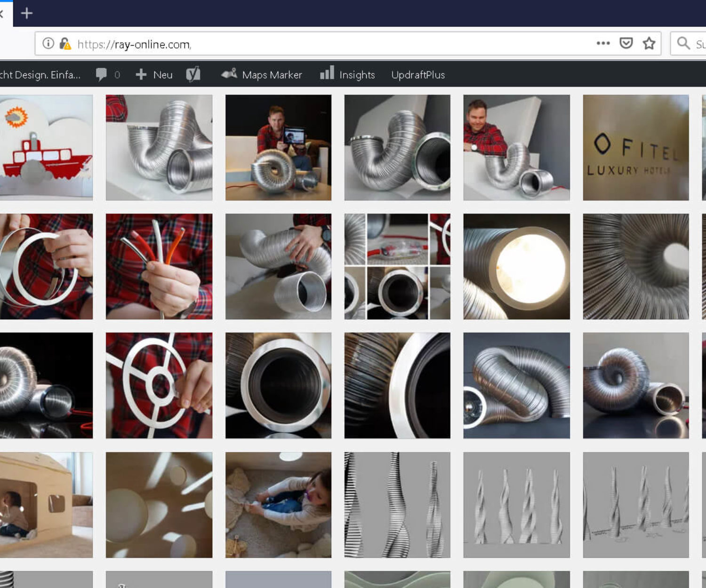Viewport: 706px width, 588px height.
Task: Click the lock warning security icon
Action: [x=65, y=44]
